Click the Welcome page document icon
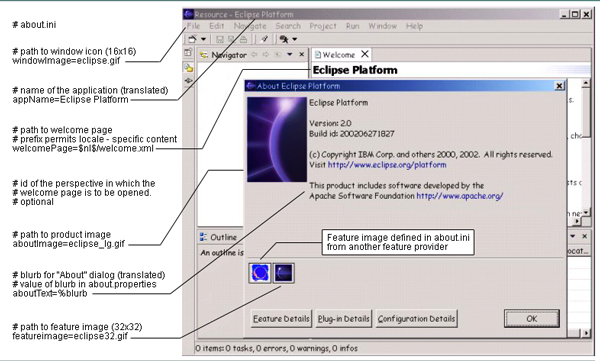The width and height of the screenshot is (600, 361). click(318, 55)
